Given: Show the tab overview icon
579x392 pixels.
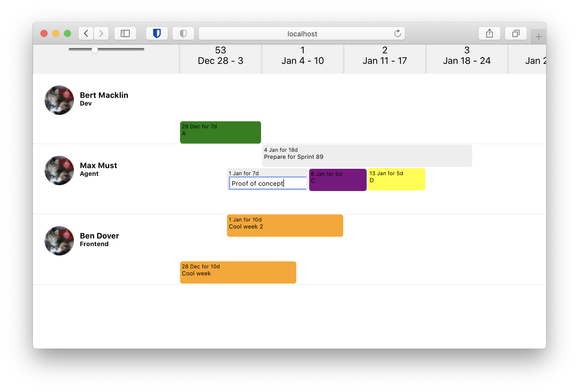Looking at the screenshot, I should click(x=516, y=33).
